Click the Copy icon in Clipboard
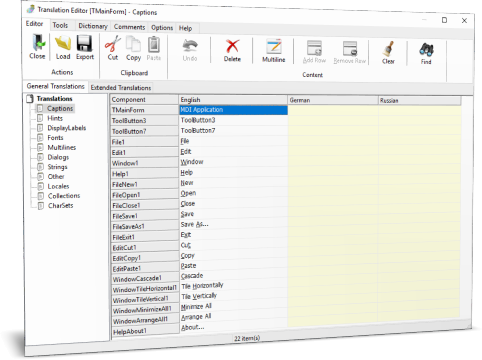Viewport: 482px width, 360px height. [133, 44]
